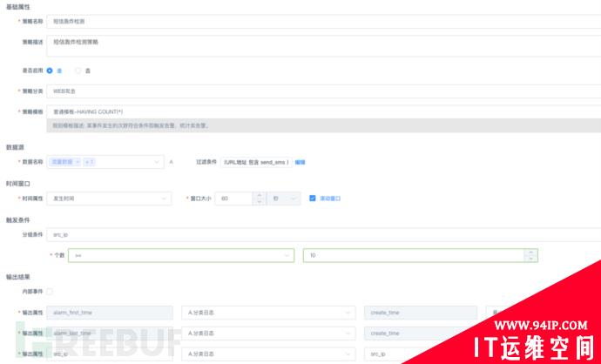Check the 内部事件 checkbox
This screenshot has width=601, height=364.
50,292
